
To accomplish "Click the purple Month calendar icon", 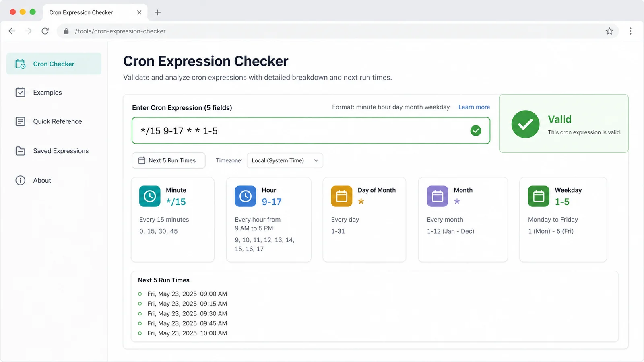I will 438,196.
